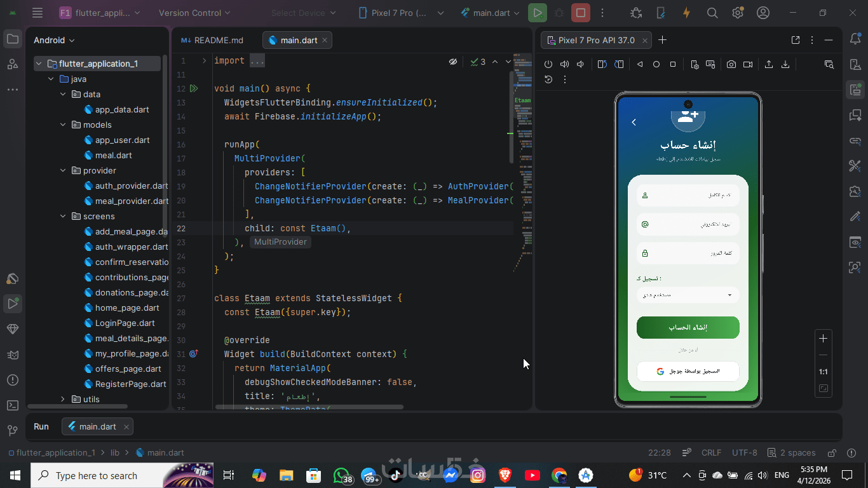
Task: Click the editor horizontal scrollbar
Action: (309, 407)
